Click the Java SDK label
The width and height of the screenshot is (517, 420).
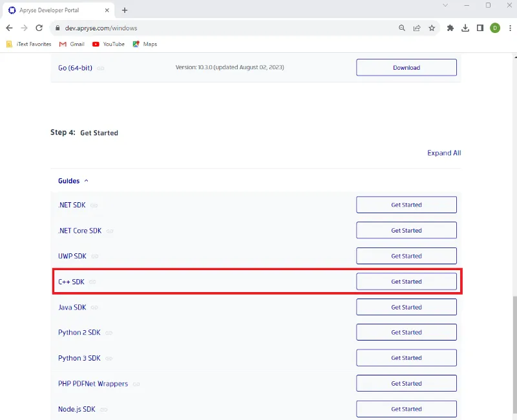click(x=72, y=308)
